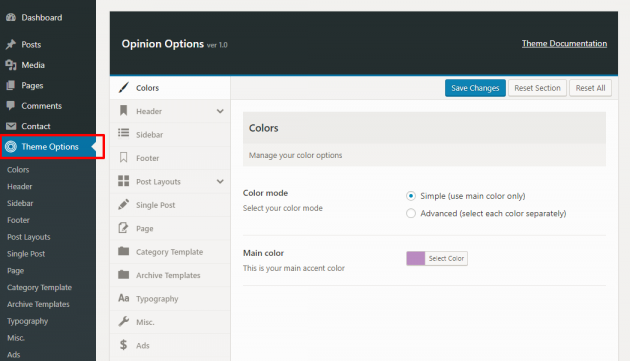The height and width of the screenshot is (361, 630).
Task: Click the Post Layouts grid icon
Action: pyautogui.click(x=124, y=181)
